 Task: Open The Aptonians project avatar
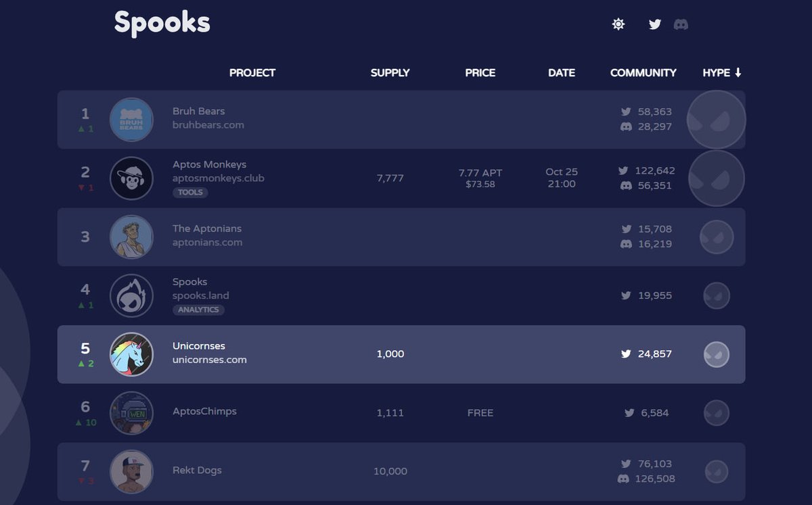(131, 237)
